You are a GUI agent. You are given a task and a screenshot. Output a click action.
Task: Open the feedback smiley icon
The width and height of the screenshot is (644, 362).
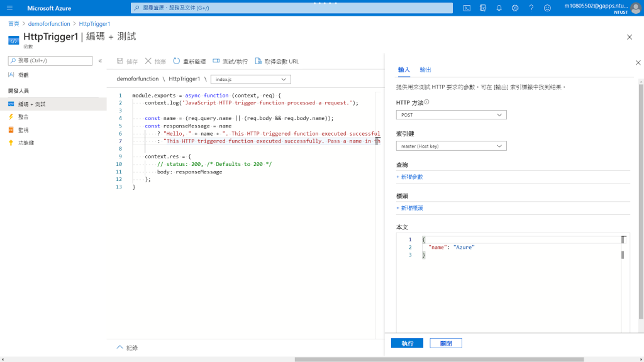point(547,8)
